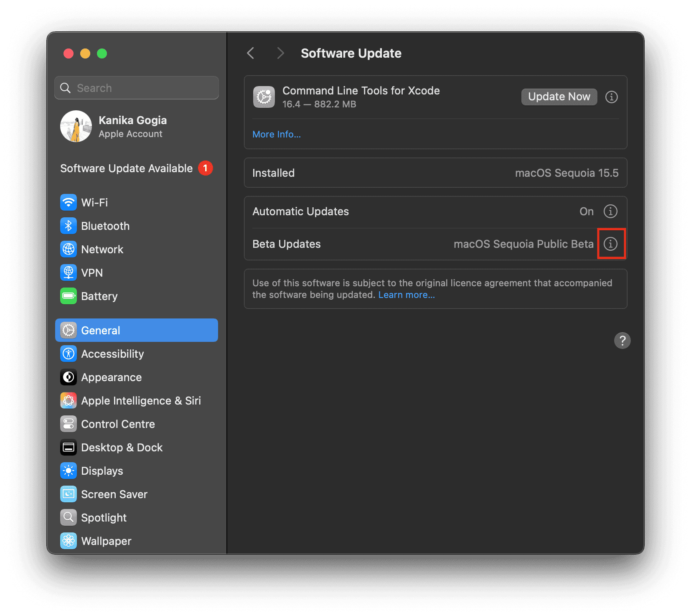Click the Command Line Tools gear icon

coord(264,97)
